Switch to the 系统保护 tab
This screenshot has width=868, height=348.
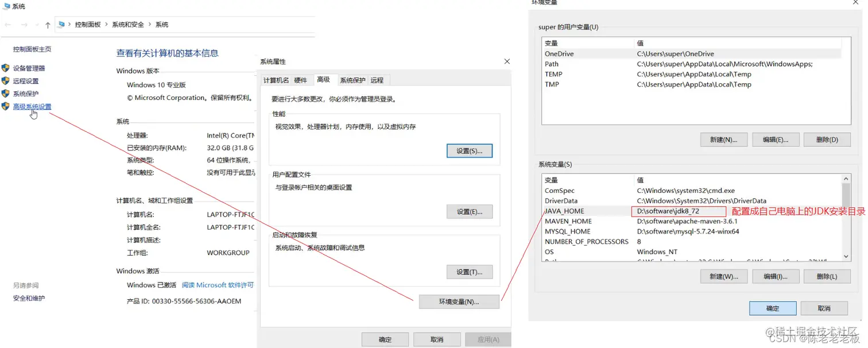click(x=352, y=80)
